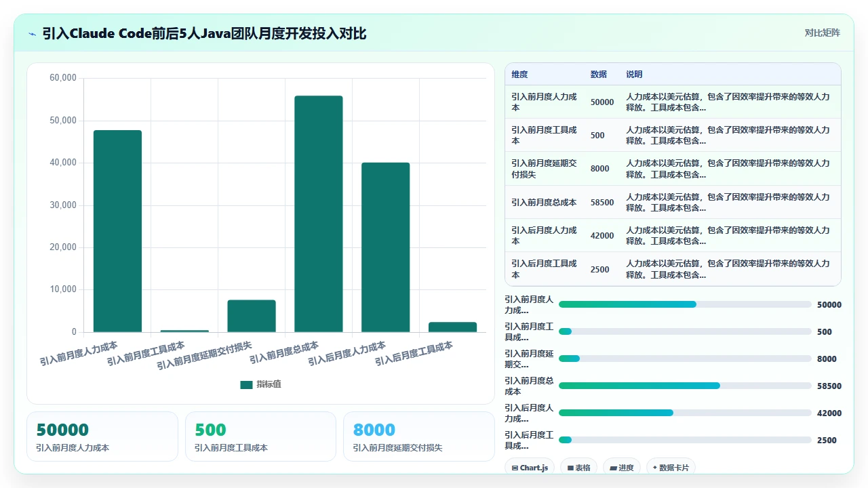Click the blue 8000 data card
Screen dimensions: 868x488
coord(419,436)
